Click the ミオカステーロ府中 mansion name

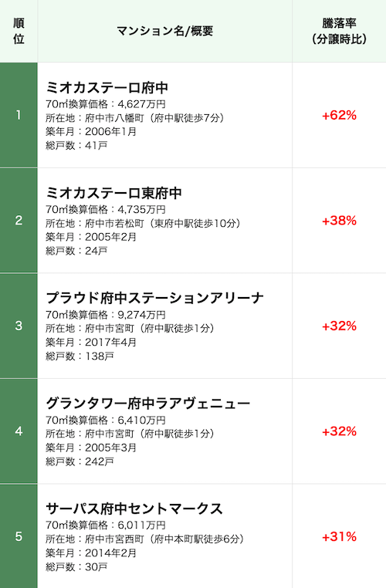(x=107, y=88)
